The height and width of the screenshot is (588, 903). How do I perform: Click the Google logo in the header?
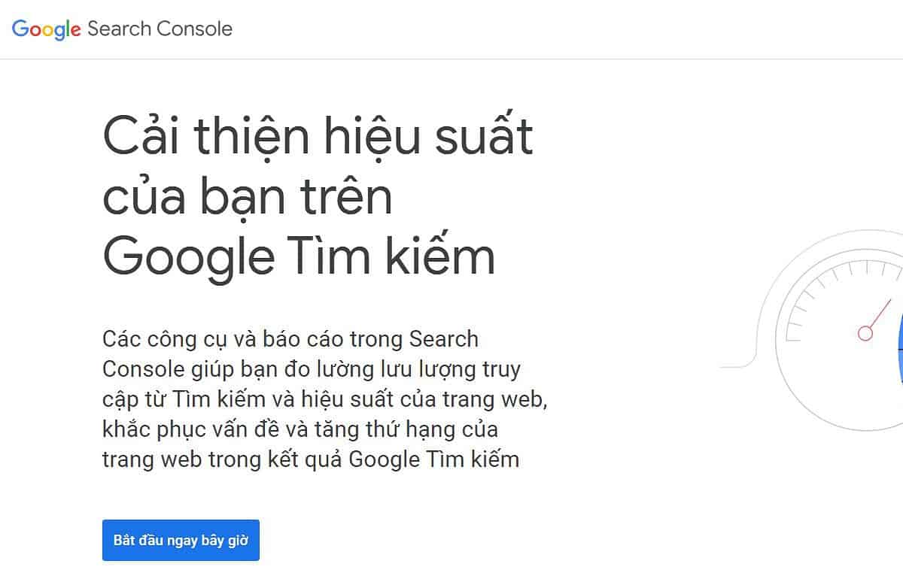[x=46, y=29]
